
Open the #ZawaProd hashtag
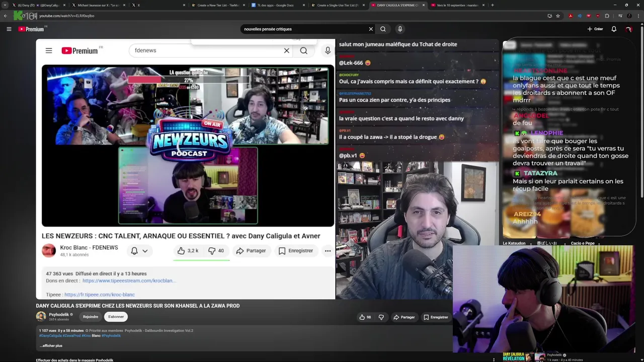(x=71, y=336)
